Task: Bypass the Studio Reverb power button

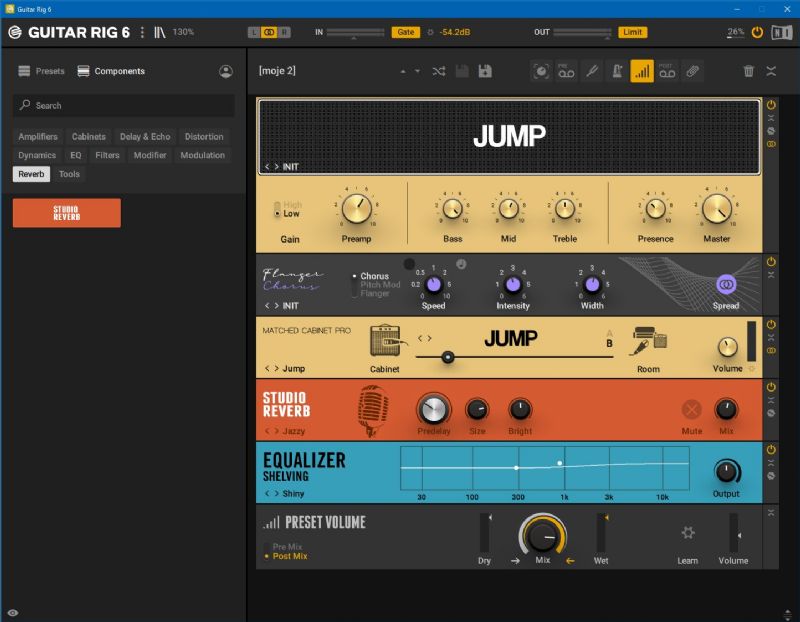Action: (771, 387)
